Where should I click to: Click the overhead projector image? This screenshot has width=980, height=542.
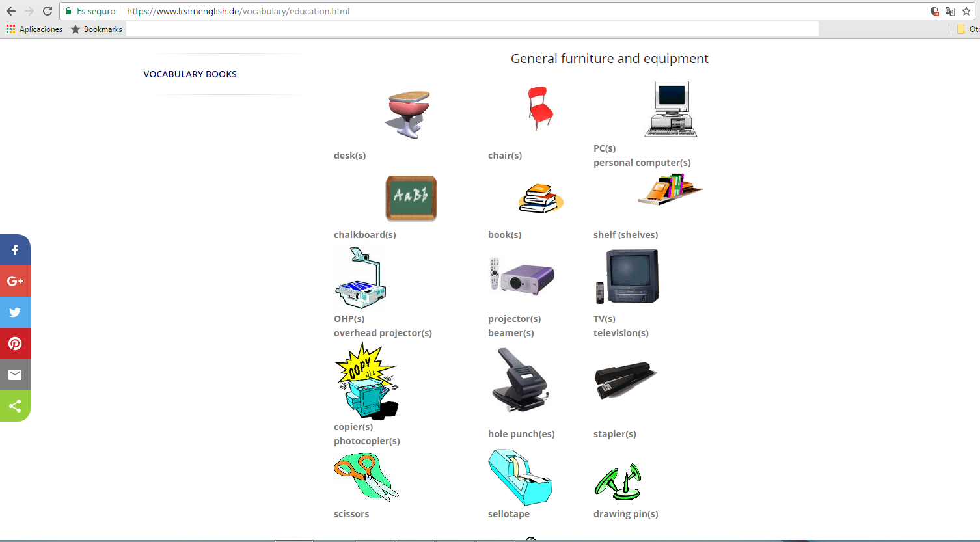pos(360,278)
